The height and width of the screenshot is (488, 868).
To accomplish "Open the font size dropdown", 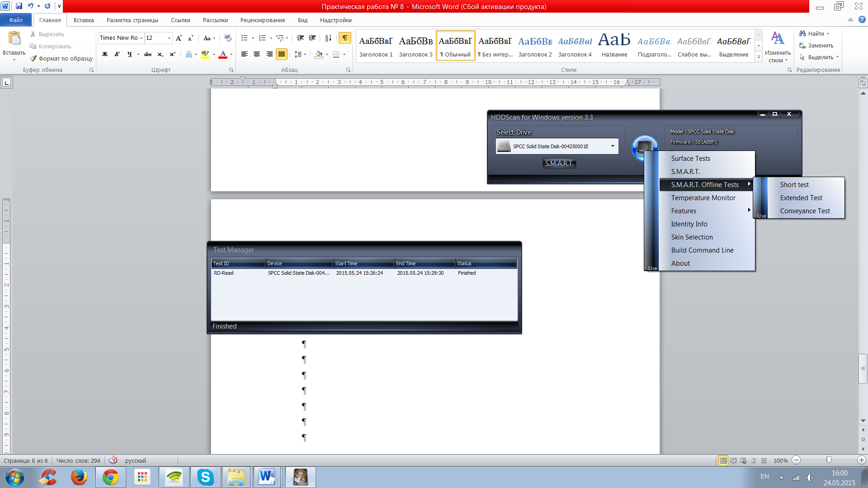I will coord(169,38).
